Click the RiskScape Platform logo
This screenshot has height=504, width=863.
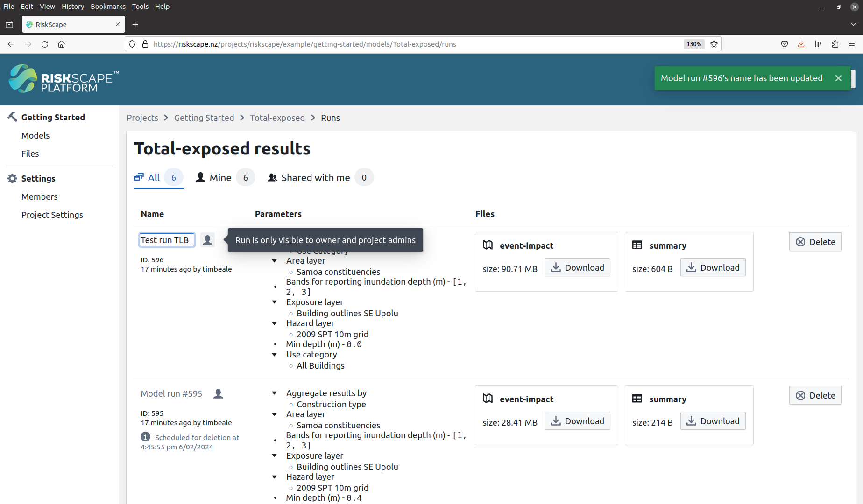[64, 79]
